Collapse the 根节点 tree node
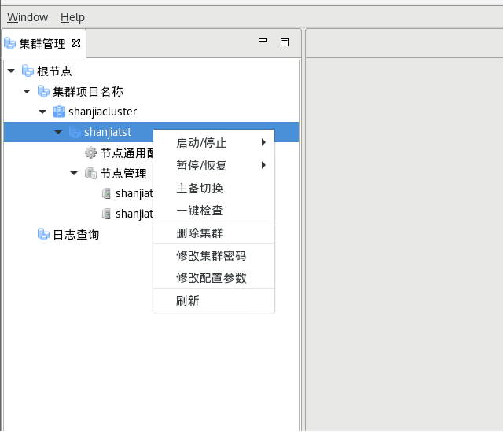 tap(11, 71)
